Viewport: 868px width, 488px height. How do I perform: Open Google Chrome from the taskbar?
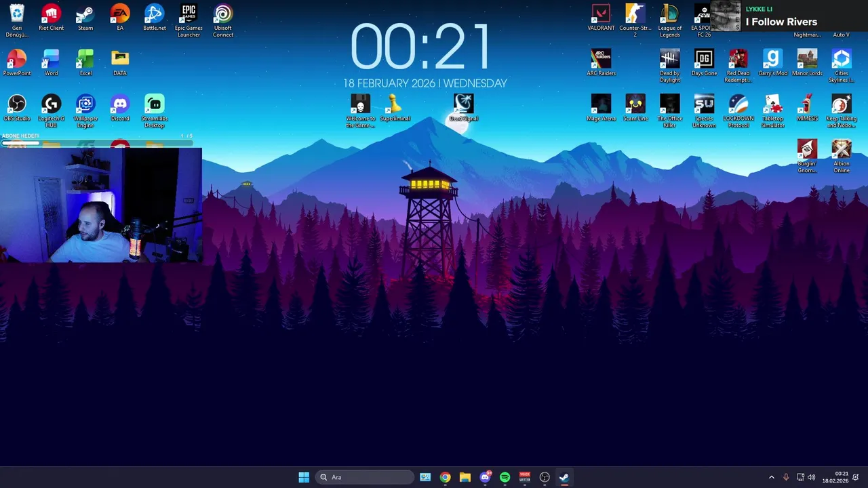(445, 477)
